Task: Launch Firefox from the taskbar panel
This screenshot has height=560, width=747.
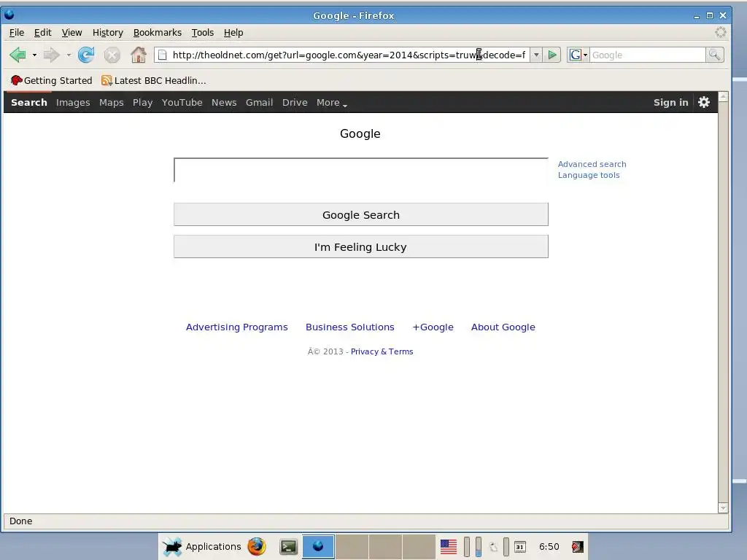Action: 257,546
